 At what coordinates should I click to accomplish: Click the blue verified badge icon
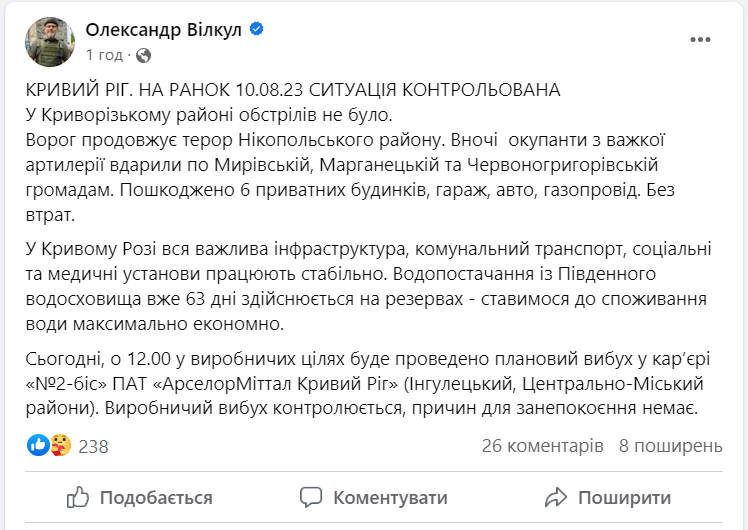(x=257, y=30)
